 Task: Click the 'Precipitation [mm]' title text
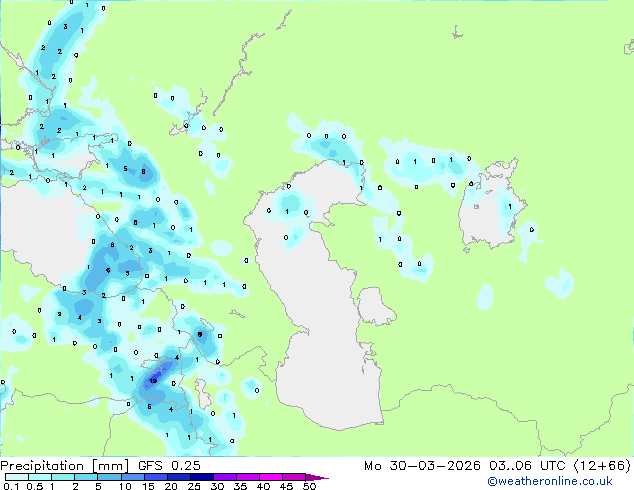pos(65,466)
